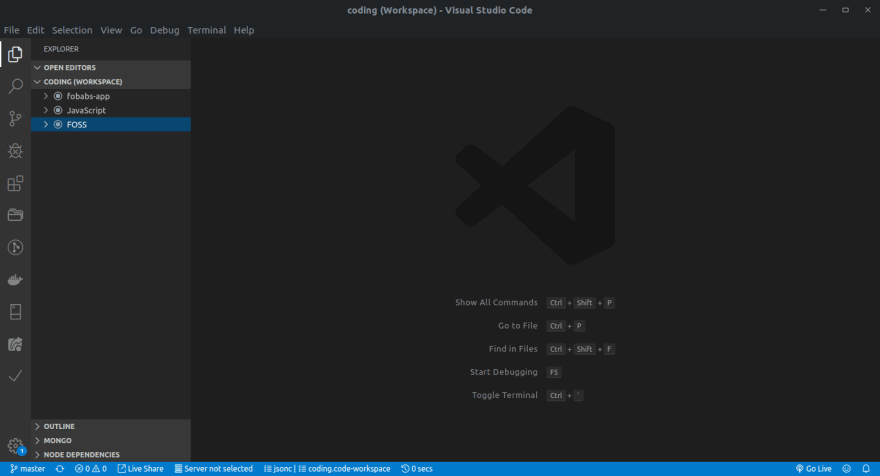Click the F5 key label
The height and width of the screenshot is (476, 880).
pos(554,372)
